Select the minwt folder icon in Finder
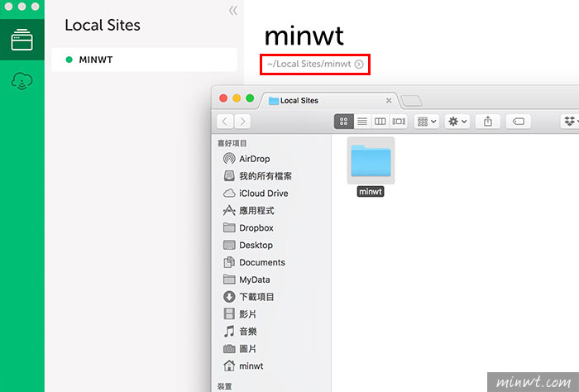The image size is (579, 392). click(x=371, y=160)
